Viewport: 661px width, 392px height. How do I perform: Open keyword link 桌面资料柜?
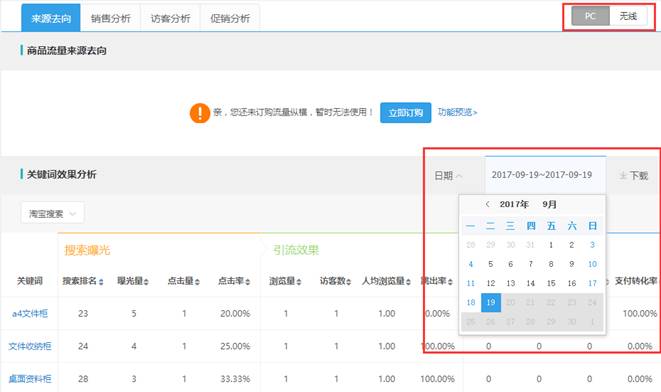[x=30, y=379]
